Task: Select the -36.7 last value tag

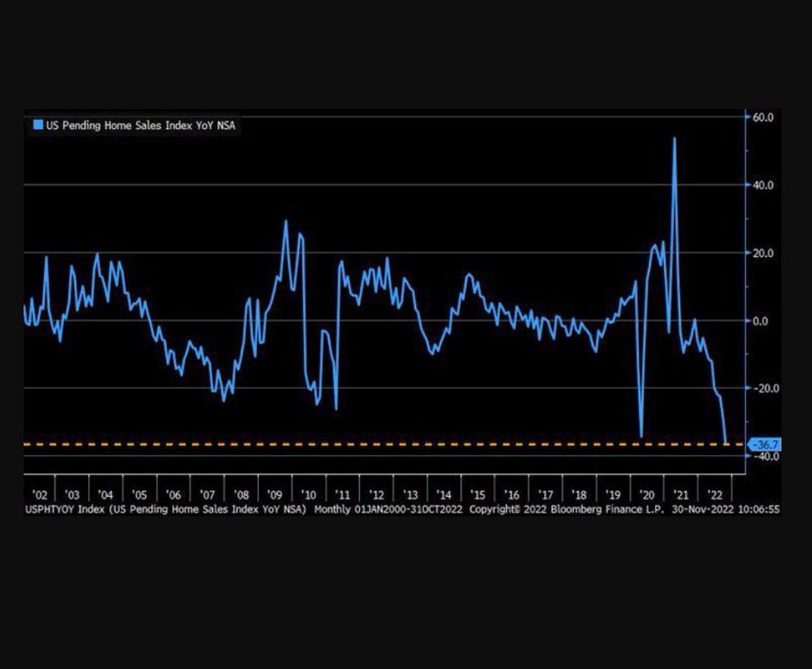Action: 765,444
